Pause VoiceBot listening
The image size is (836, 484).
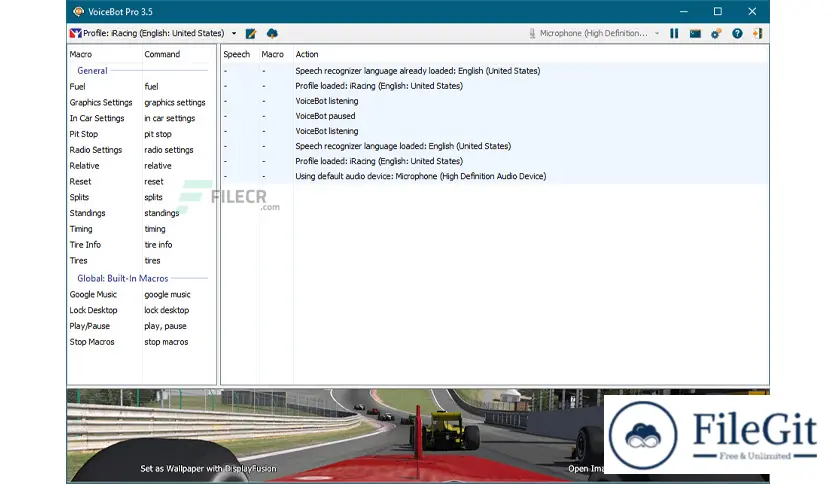tap(674, 34)
